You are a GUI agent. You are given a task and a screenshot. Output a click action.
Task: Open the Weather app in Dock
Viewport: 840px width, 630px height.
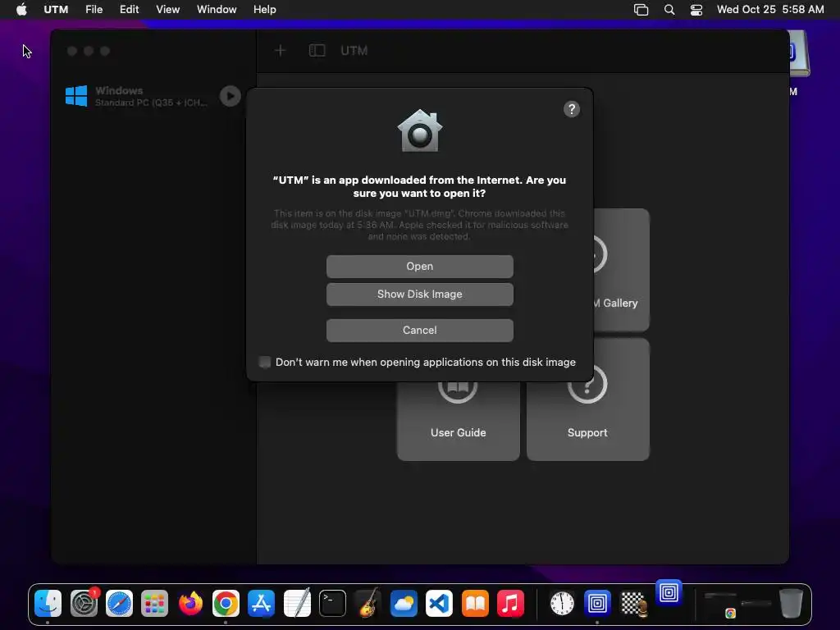pyautogui.click(x=404, y=604)
